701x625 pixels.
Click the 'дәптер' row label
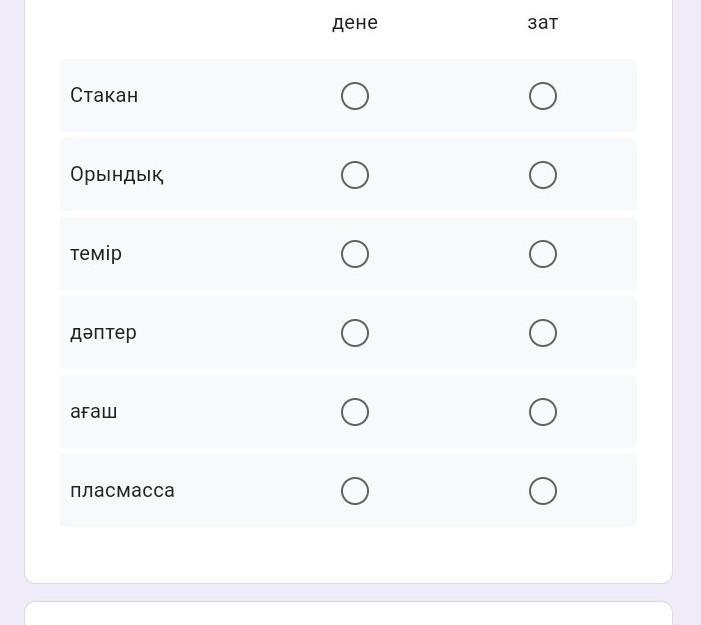tap(103, 333)
